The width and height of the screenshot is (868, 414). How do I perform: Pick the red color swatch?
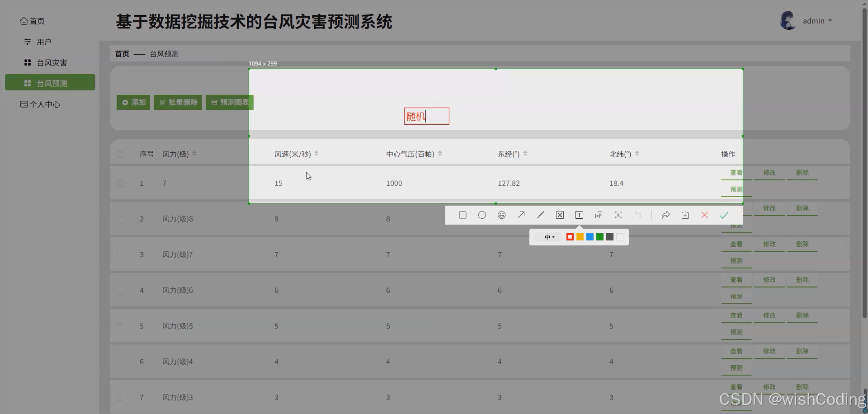570,237
